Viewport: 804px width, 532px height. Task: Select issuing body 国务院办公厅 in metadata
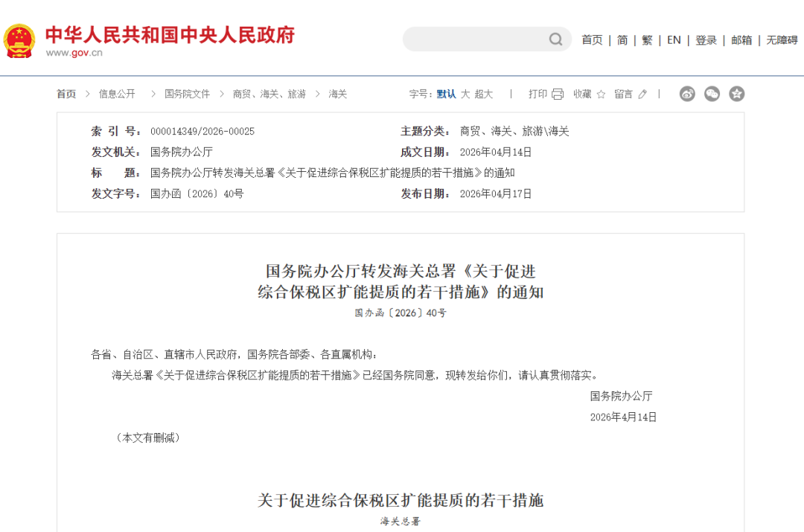[182, 153]
